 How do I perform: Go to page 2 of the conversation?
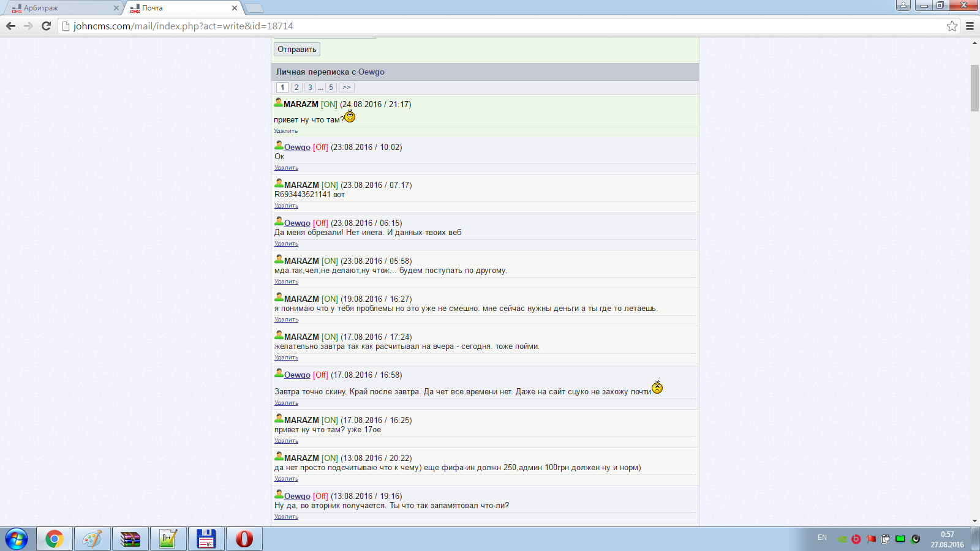(296, 88)
